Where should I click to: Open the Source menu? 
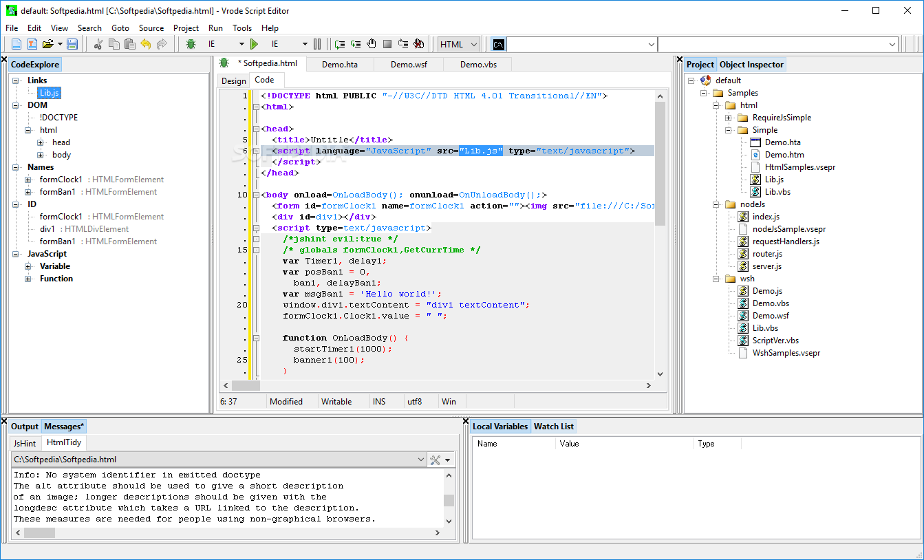(151, 28)
